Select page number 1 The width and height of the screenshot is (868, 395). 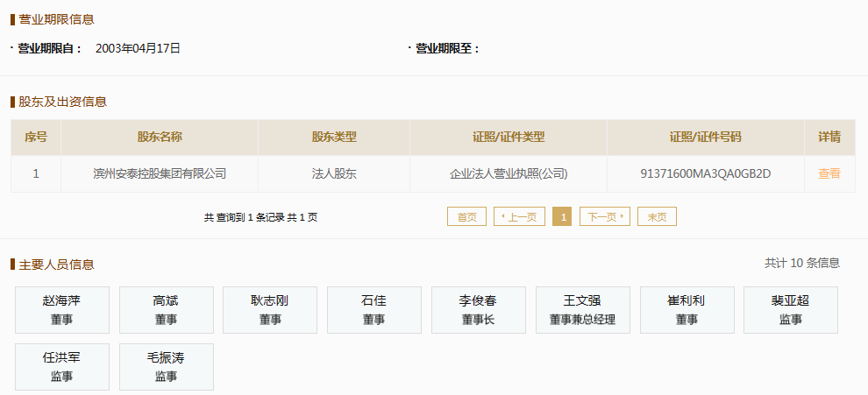562,217
